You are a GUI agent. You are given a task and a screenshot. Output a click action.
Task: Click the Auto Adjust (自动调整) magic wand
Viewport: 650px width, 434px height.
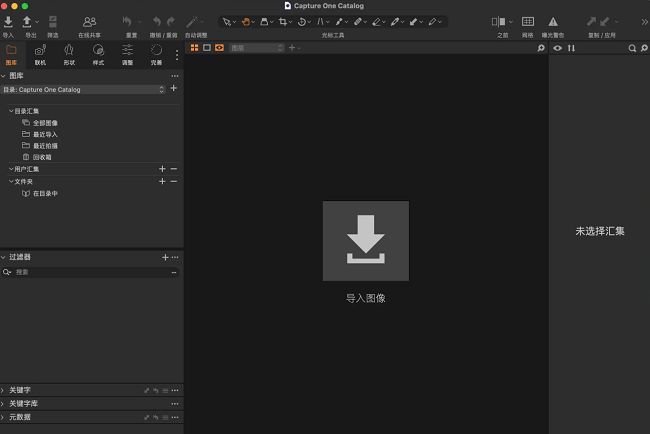(193, 21)
